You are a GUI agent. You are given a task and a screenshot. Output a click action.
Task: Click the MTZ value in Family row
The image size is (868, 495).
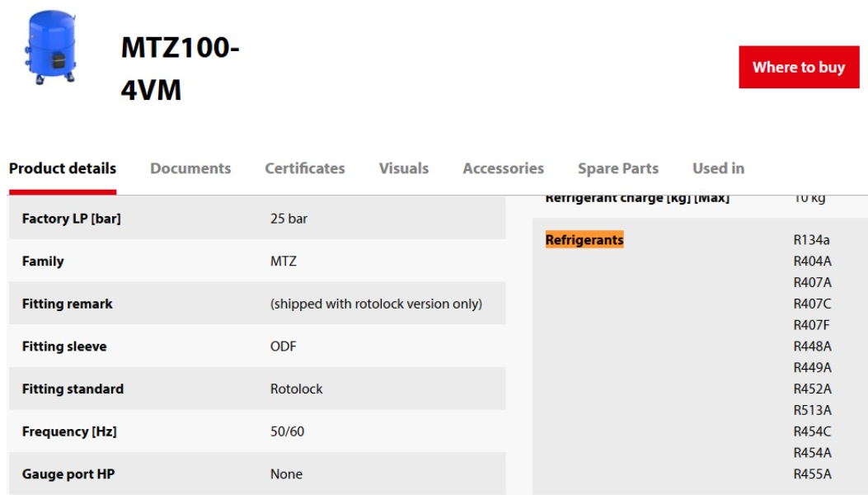pyautogui.click(x=283, y=262)
